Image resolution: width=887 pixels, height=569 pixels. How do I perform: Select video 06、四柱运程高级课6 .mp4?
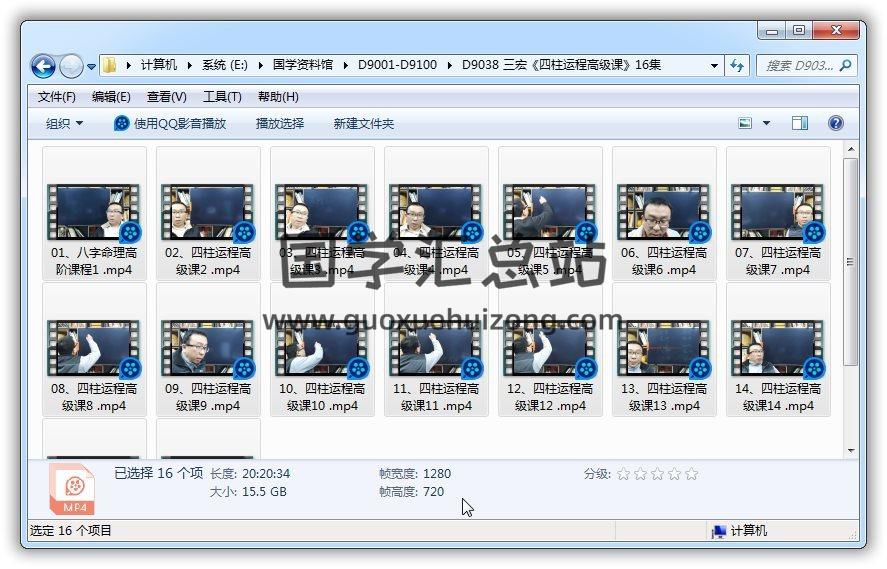pyautogui.click(x=664, y=213)
